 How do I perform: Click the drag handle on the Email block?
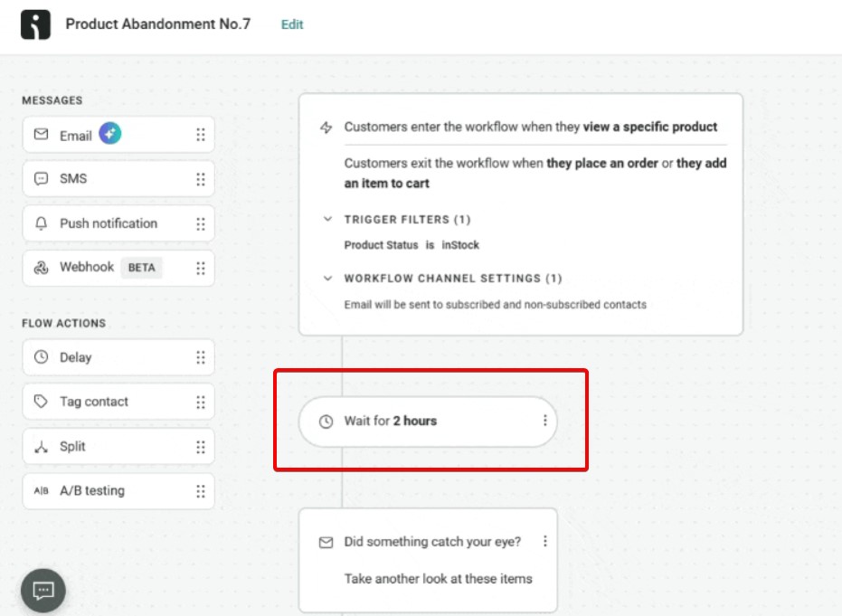click(x=200, y=133)
